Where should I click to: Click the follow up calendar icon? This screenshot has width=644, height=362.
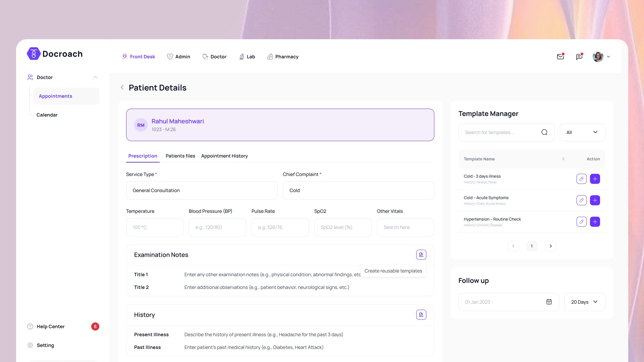coord(549,302)
